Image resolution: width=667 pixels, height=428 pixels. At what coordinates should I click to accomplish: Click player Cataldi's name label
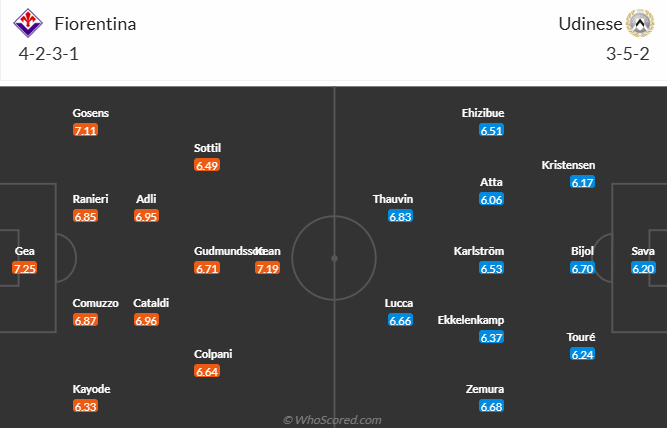coord(153,303)
